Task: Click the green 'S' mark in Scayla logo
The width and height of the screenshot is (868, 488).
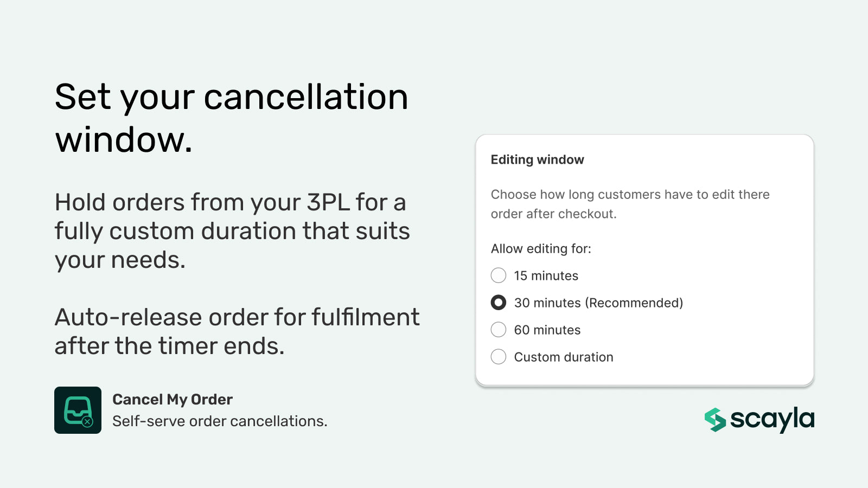Action: click(x=715, y=419)
